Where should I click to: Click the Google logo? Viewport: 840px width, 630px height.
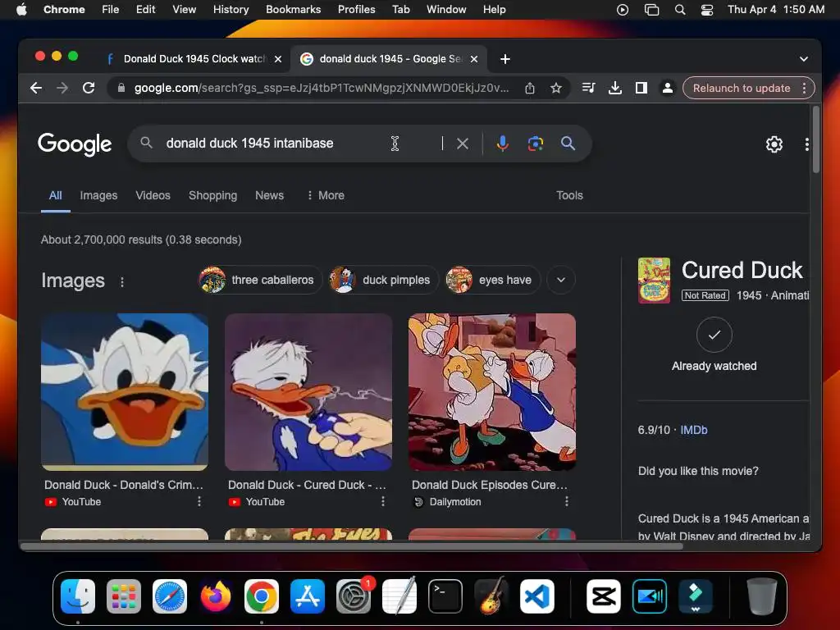[x=75, y=144]
